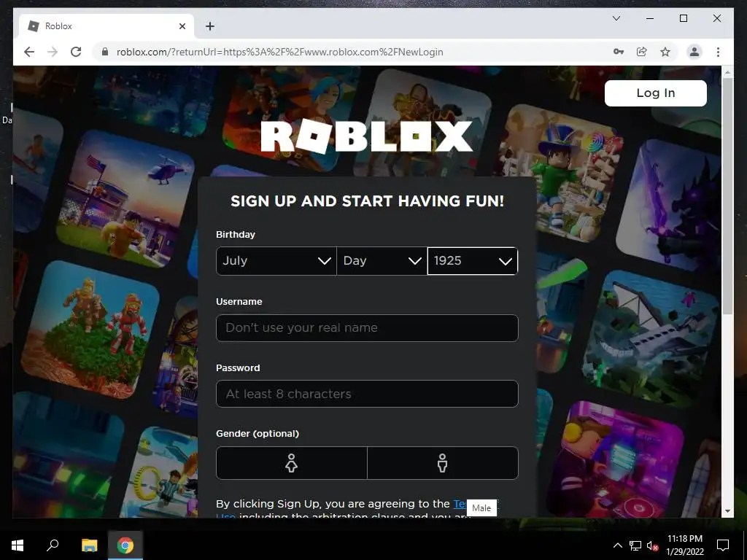Open a new browser tab
Screen dimensions: 747x560
pos(210,26)
